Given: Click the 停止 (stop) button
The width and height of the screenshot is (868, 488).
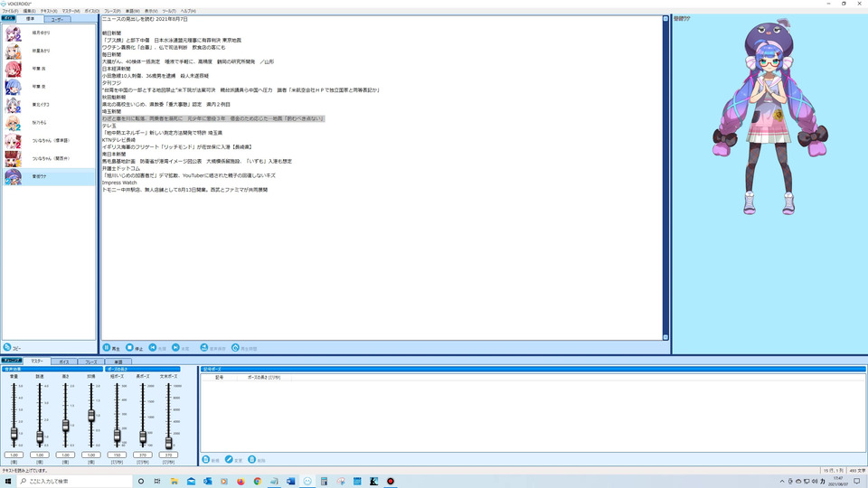Looking at the screenshot, I should click(x=134, y=348).
